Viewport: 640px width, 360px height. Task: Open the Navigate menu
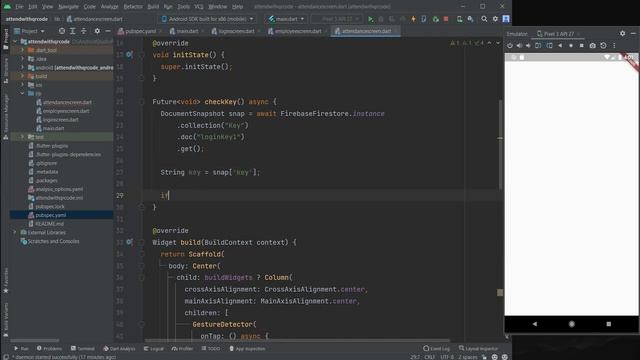tap(68, 7)
